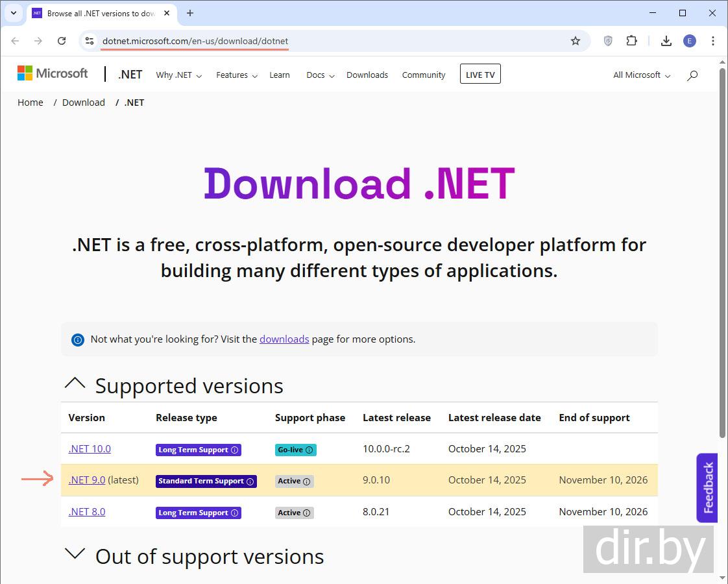Open the .NET 9.0 version link
Viewport: 728px width, 584px height.
click(86, 480)
